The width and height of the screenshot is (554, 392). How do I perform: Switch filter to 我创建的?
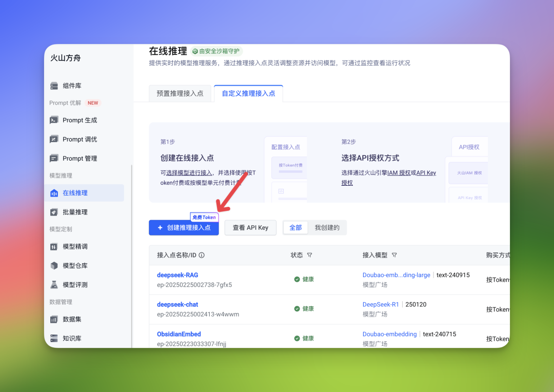pos(327,228)
